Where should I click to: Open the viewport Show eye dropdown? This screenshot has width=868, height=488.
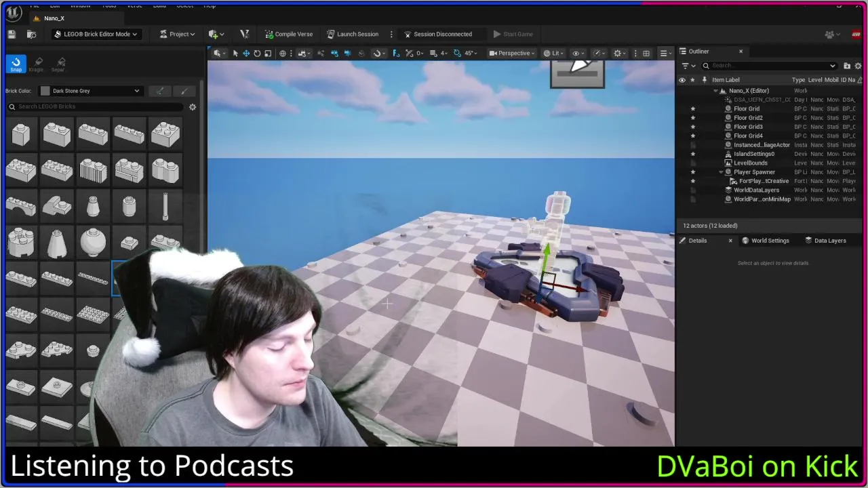point(578,53)
